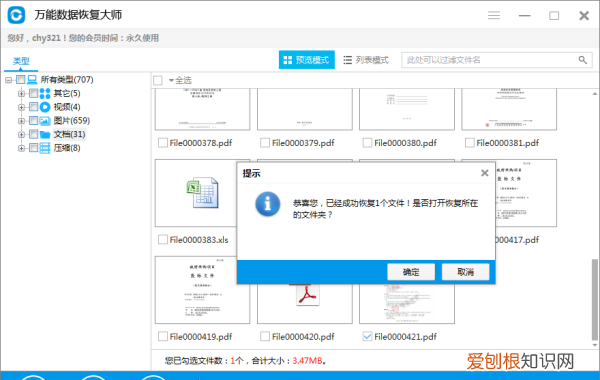Click the app logo icon

tap(16, 15)
